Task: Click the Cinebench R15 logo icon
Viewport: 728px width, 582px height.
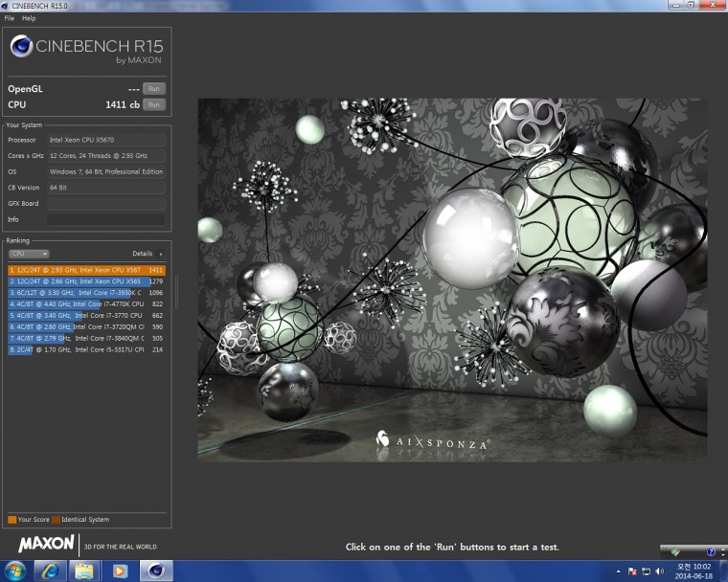Action: pos(21,46)
